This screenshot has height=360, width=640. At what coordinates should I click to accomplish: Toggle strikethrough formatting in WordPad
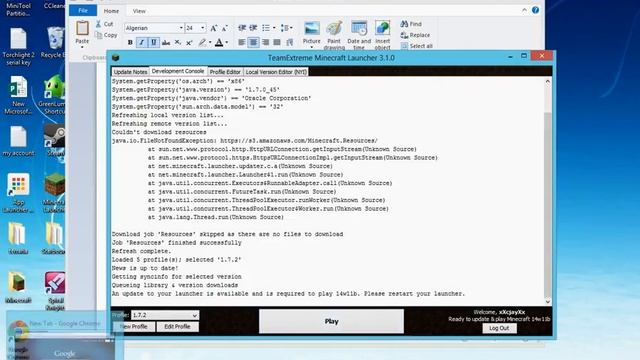[x=166, y=42]
